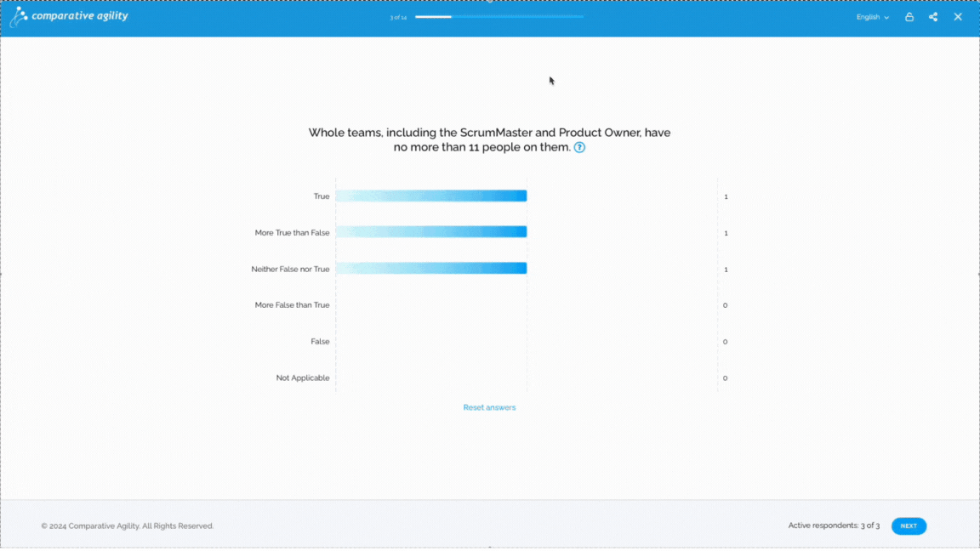Click the survey progress bar
Screen dimensions: 980x551
click(x=499, y=17)
